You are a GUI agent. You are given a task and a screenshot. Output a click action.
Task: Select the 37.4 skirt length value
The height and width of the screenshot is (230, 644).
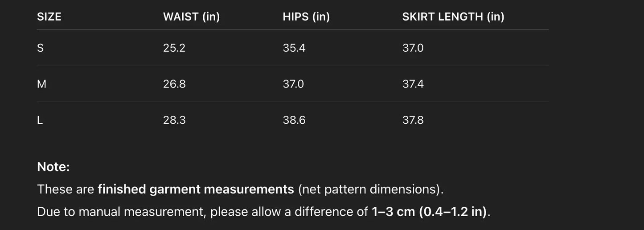click(x=413, y=84)
